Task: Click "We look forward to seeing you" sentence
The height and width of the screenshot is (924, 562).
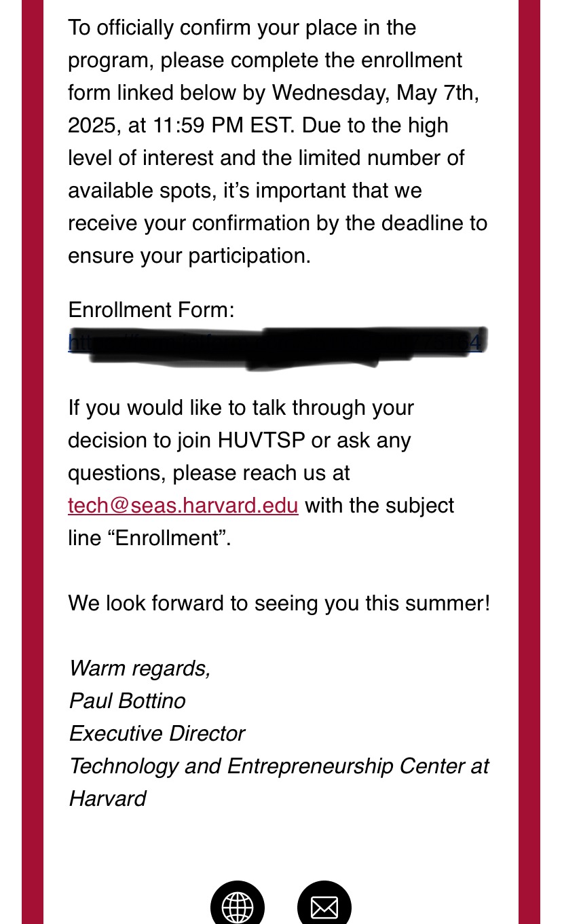Action: (278, 603)
